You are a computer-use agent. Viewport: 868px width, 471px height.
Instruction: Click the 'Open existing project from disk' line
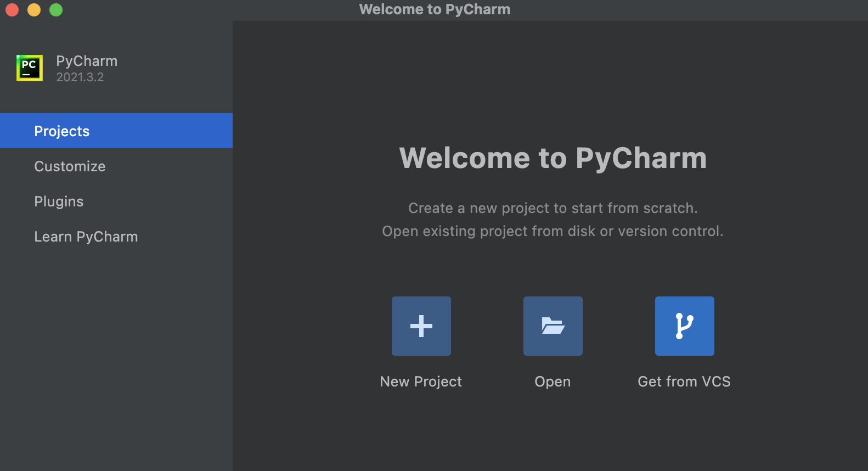553,231
